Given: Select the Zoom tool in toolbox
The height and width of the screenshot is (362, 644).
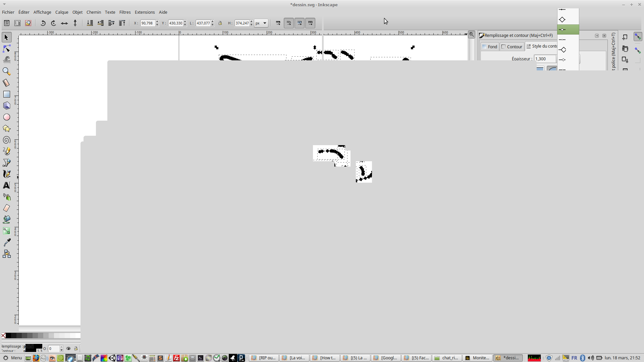Looking at the screenshot, I should coord(6,71).
